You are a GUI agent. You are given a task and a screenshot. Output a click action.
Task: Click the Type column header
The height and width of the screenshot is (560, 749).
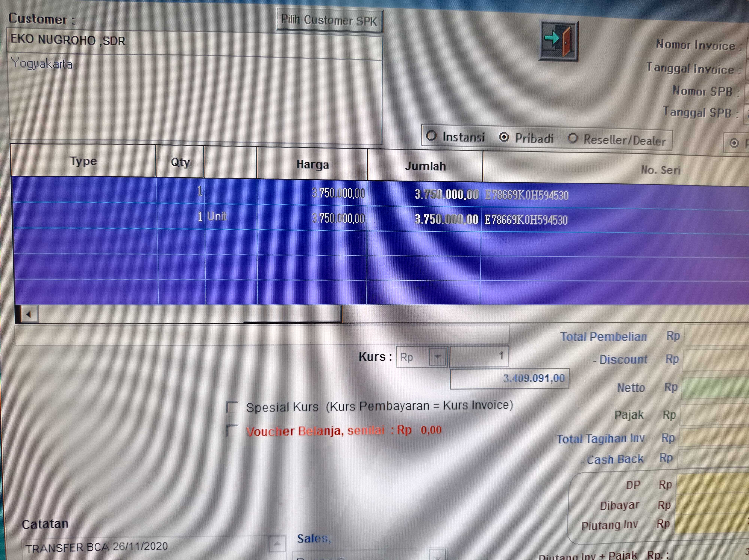point(83,161)
